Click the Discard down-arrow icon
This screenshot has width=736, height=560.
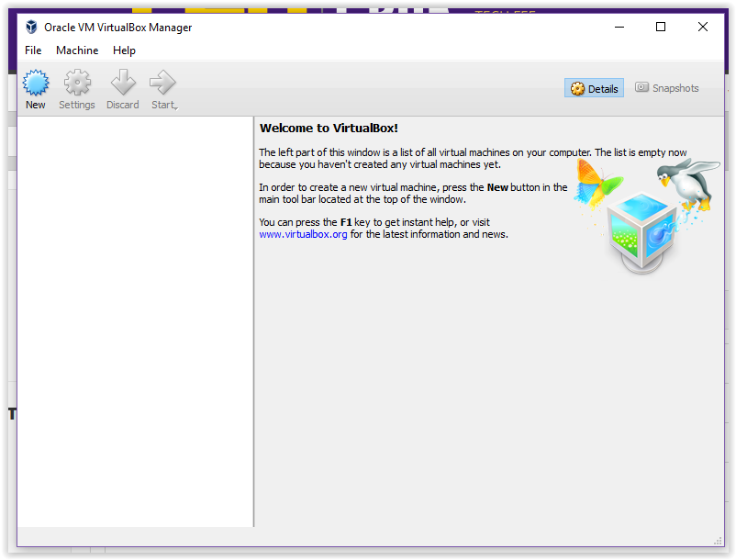pos(122,83)
